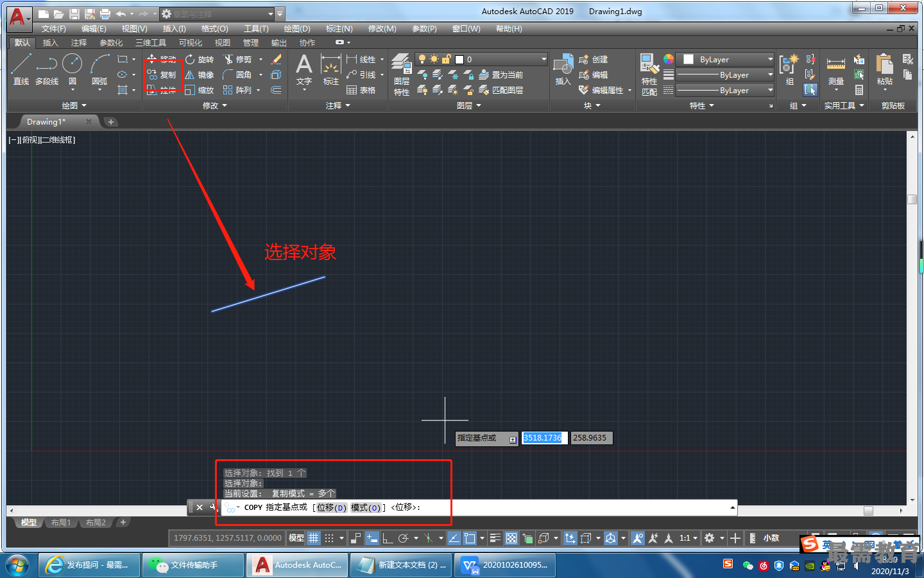Choose the Array (阵列) tool

[x=238, y=90]
